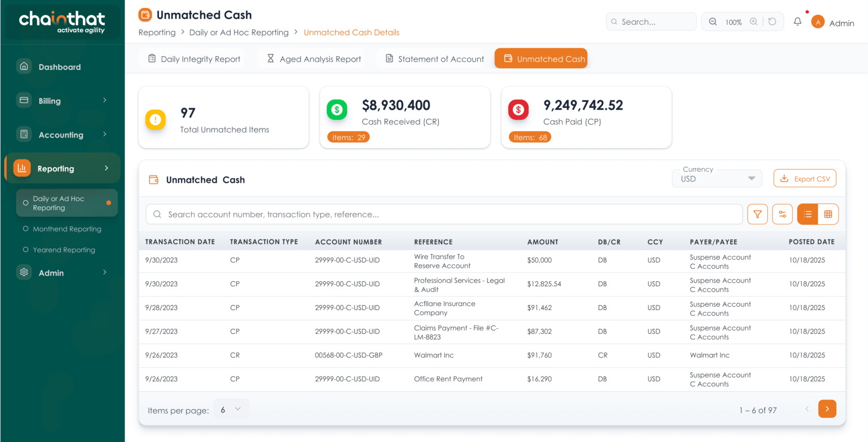Click the filter funnel icon
The width and height of the screenshot is (868, 442).
pyautogui.click(x=757, y=214)
